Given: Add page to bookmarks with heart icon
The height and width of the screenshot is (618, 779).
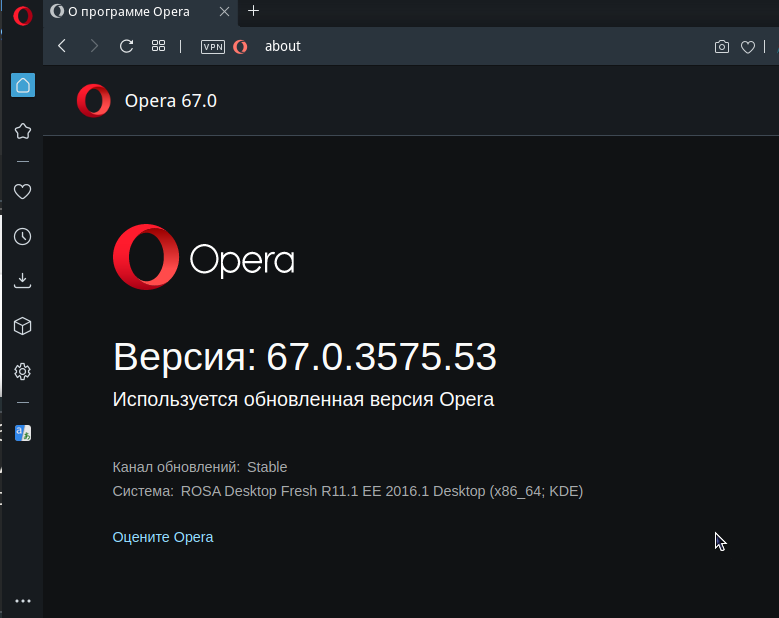Looking at the screenshot, I should click(748, 47).
